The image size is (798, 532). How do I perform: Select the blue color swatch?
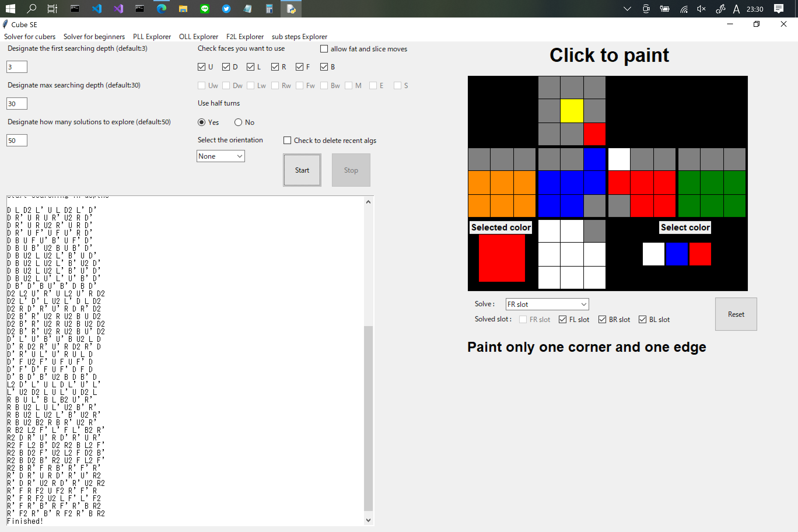(677, 254)
